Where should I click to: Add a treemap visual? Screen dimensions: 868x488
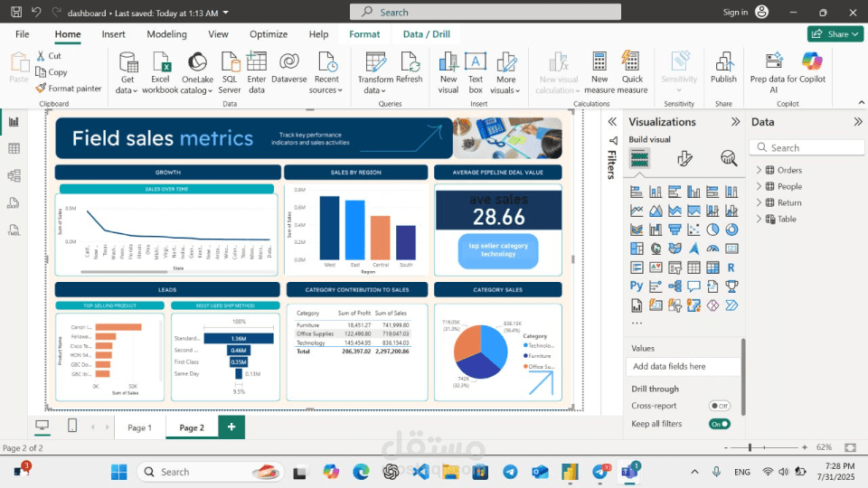(637, 249)
